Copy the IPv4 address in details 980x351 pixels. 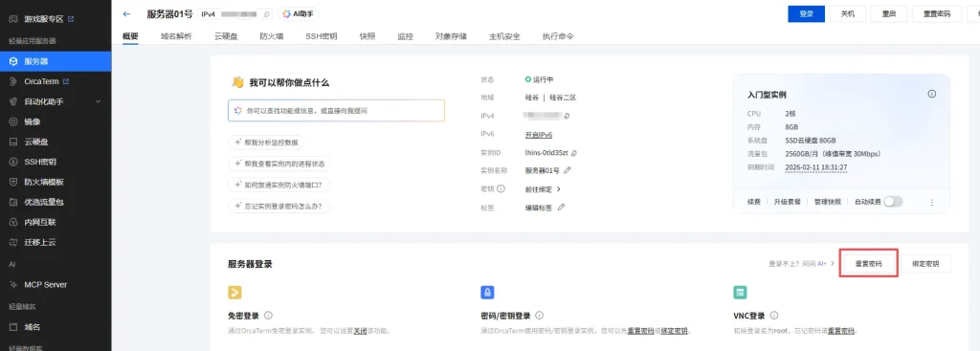pos(567,116)
